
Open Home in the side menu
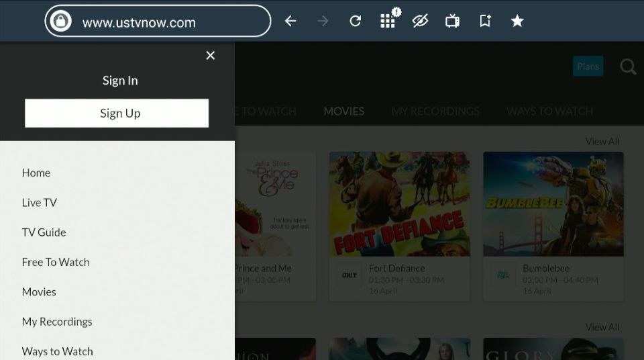click(x=36, y=173)
